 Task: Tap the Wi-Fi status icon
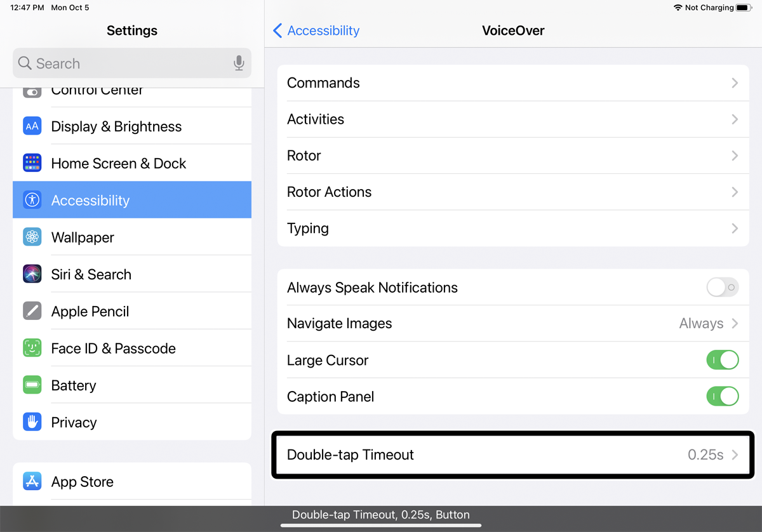point(678,8)
